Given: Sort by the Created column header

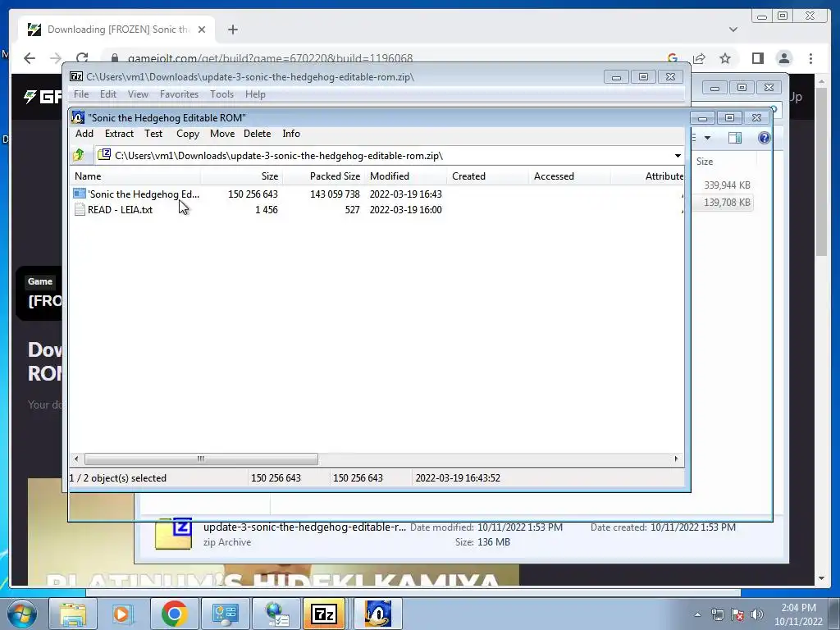Looking at the screenshot, I should (487, 176).
